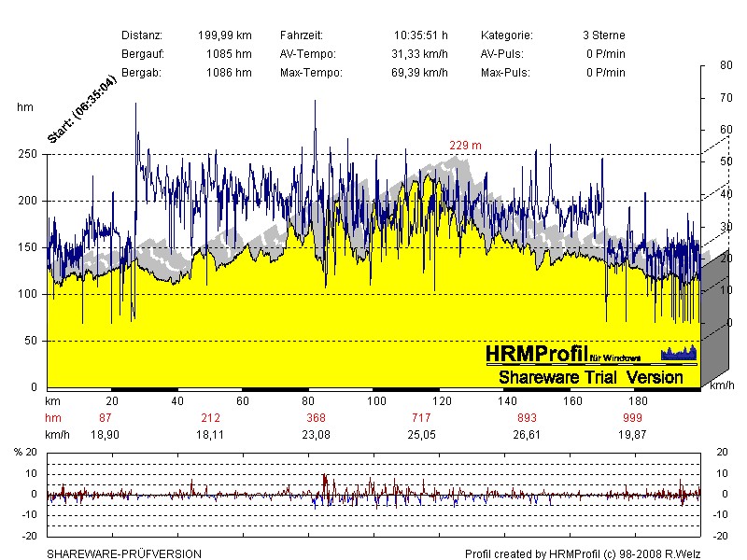Select the Distanz value 199,99 km
This screenshot has width=747, height=560.
[x=224, y=35]
